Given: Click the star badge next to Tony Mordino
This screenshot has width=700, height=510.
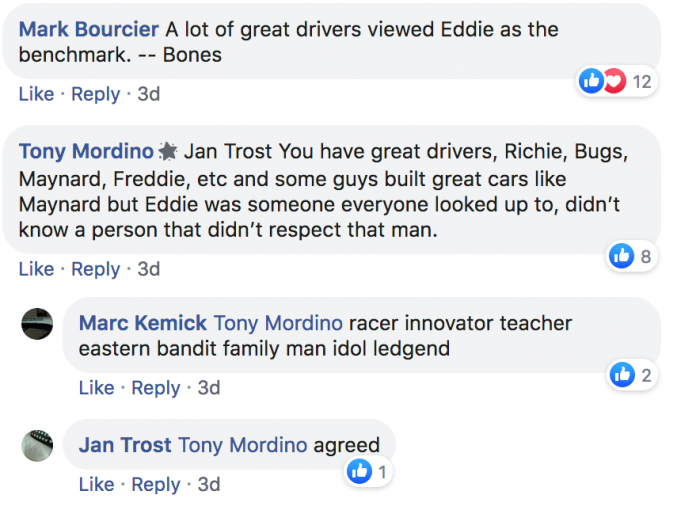Looking at the screenshot, I should tap(168, 151).
